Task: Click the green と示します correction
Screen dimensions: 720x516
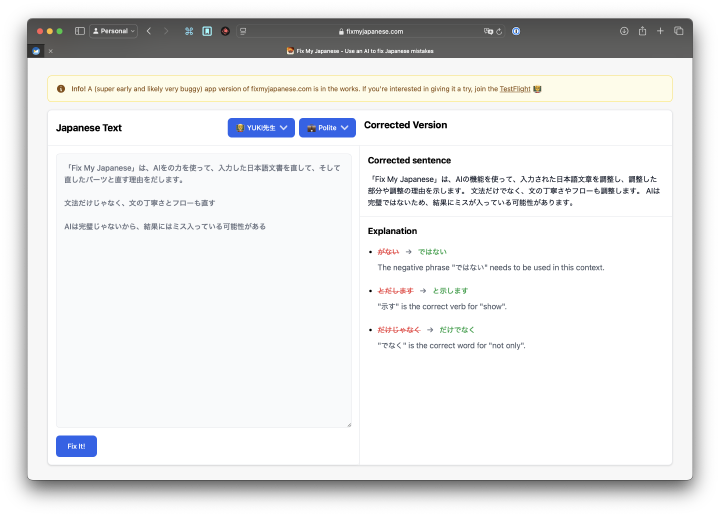Action: pyautogui.click(x=450, y=291)
